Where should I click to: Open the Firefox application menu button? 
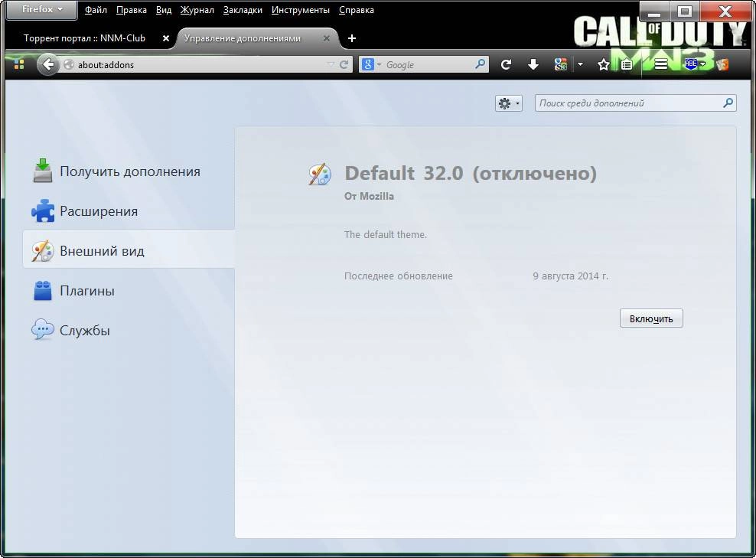coord(42,10)
